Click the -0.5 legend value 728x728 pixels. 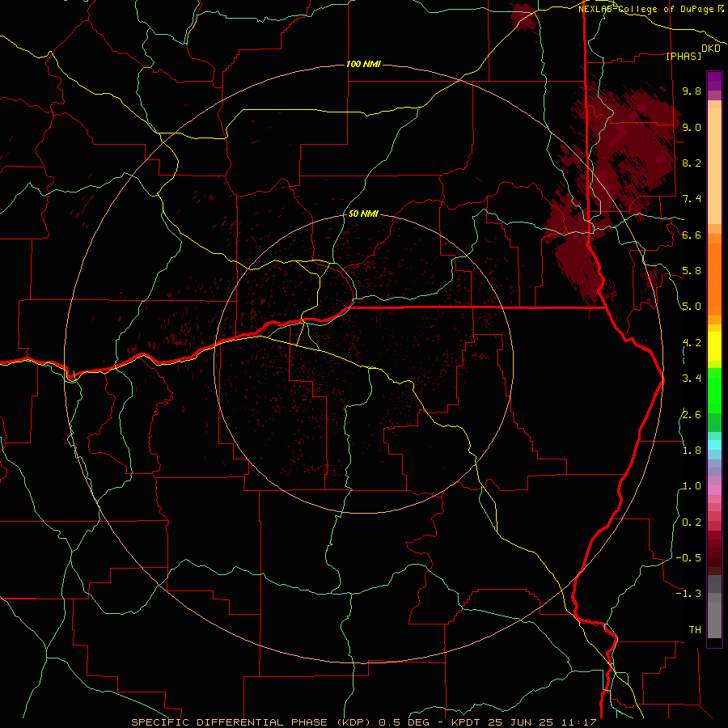[x=688, y=558]
